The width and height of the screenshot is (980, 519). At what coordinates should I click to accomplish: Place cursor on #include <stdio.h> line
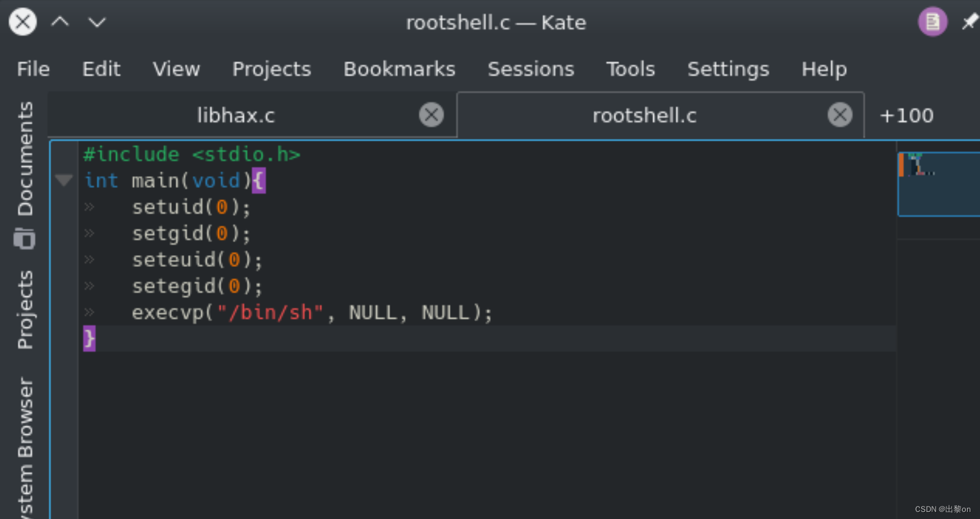tap(192, 154)
